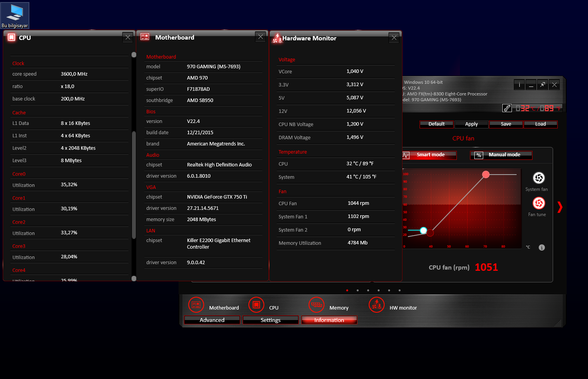Click the CPU fan rpm value 1051
588x379 pixels.
coord(486,267)
